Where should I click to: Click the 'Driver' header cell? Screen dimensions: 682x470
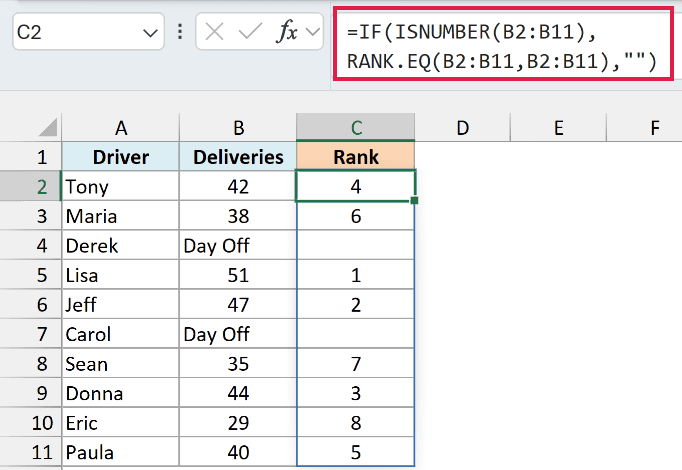coord(120,157)
